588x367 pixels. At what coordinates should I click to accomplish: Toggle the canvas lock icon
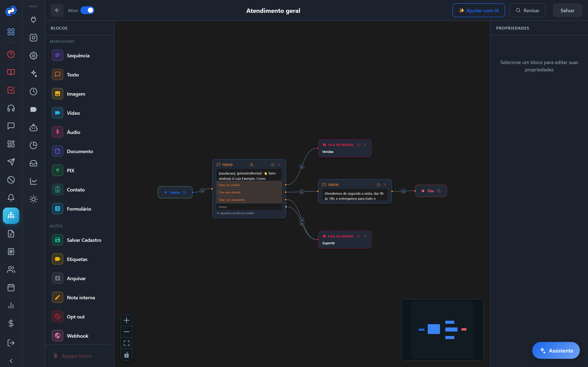click(x=126, y=355)
